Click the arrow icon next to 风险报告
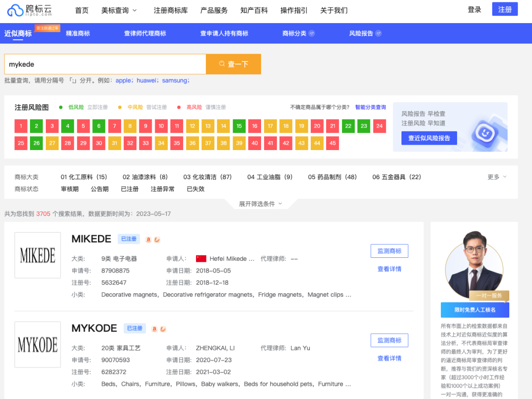 [378, 33]
